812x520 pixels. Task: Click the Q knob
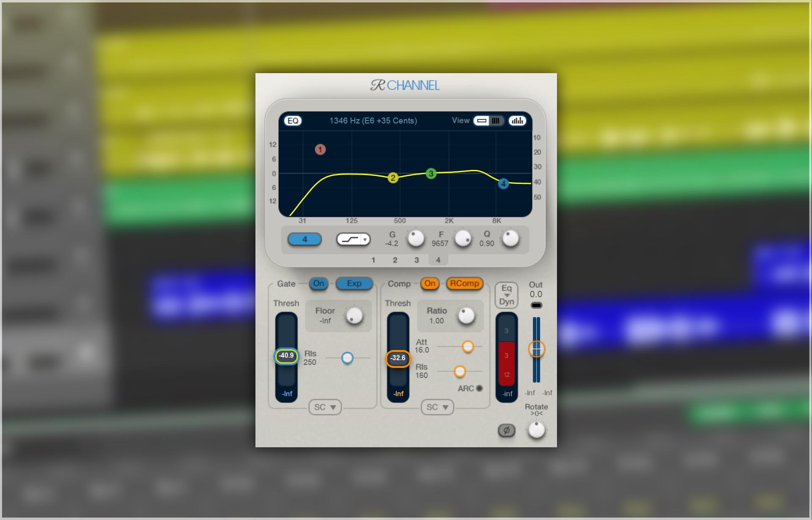click(x=510, y=238)
